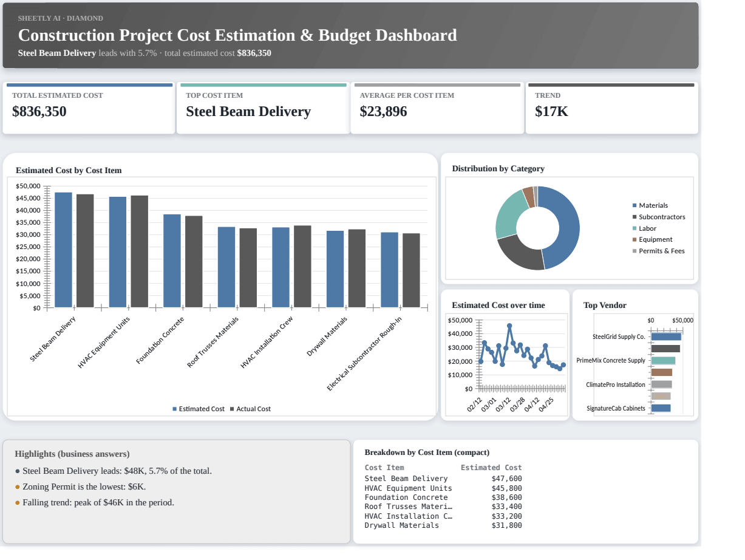The width and height of the screenshot is (745, 560).
Task: Click the blue HVAC Installation Crew estimated bar
Action: pos(281,267)
